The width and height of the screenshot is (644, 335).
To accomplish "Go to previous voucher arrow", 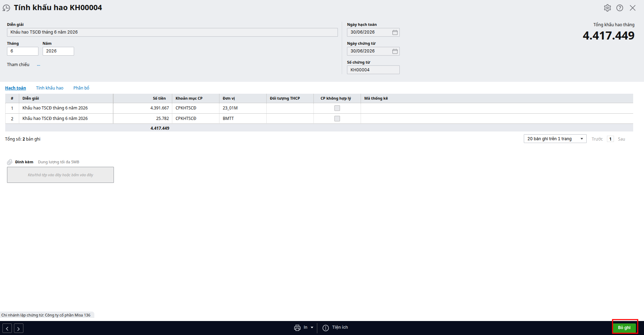I will [x=7, y=328].
